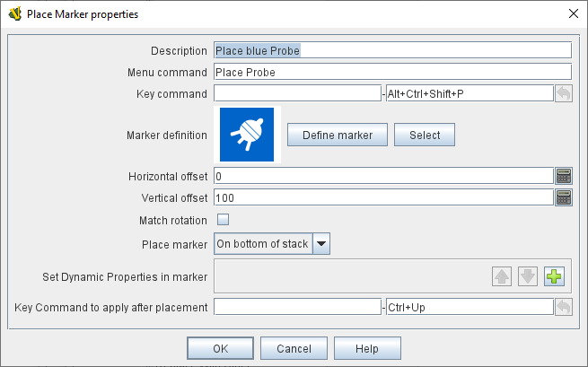Click the blue probe marker image
The width and height of the screenshot is (588, 367).
[x=247, y=135]
